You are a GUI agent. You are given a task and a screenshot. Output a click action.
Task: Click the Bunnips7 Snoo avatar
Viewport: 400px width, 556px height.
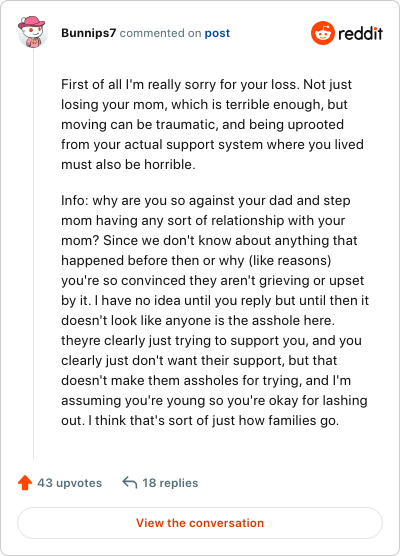tap(32, 32)
